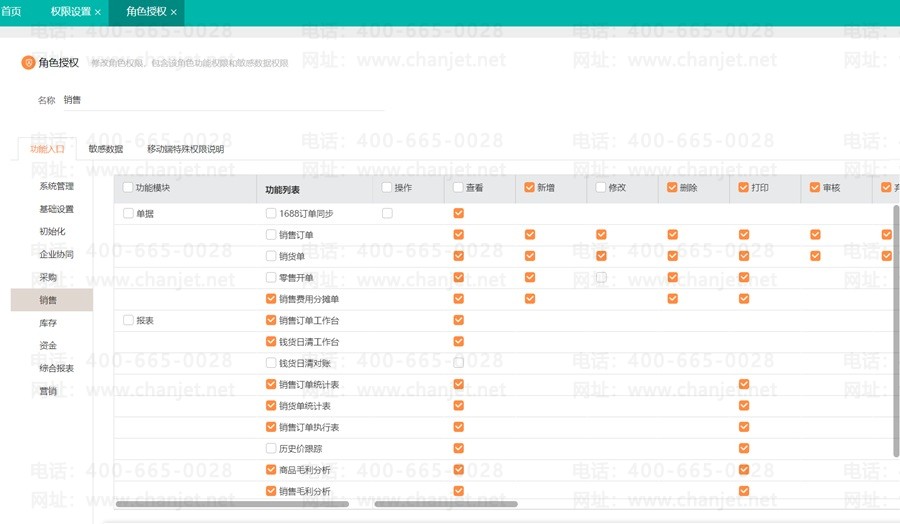This screenshot has width=900, height=524.
Task: Check the 报表 module checkbox
Action: pos(129,320)
